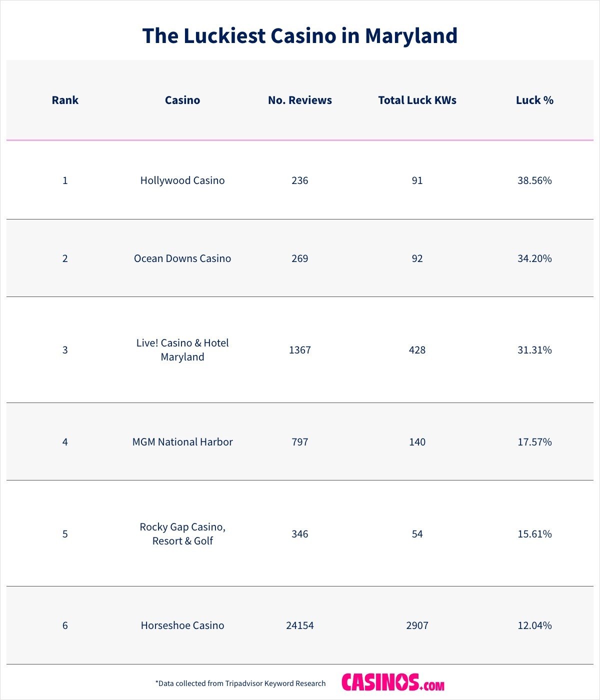Image resolution: width=600 pixels, height=700 pixels.
Task: Click the 24154 reviews figure
Action: pyautogui.click(x=300, y=625)
